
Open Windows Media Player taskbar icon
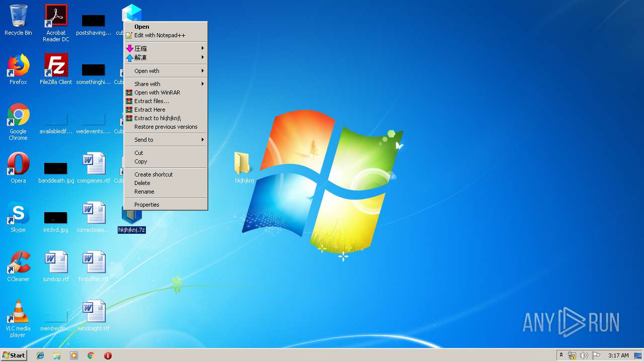[74, 355]
